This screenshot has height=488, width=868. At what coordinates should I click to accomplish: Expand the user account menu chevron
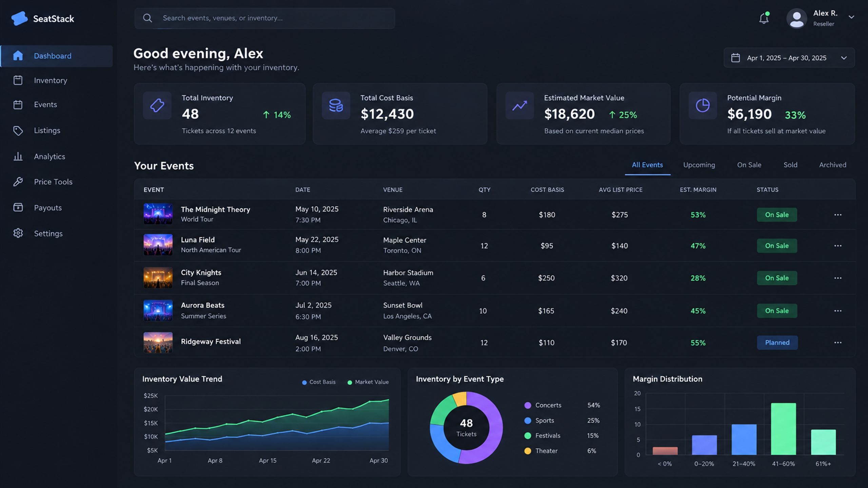click(x=851, y=17)
